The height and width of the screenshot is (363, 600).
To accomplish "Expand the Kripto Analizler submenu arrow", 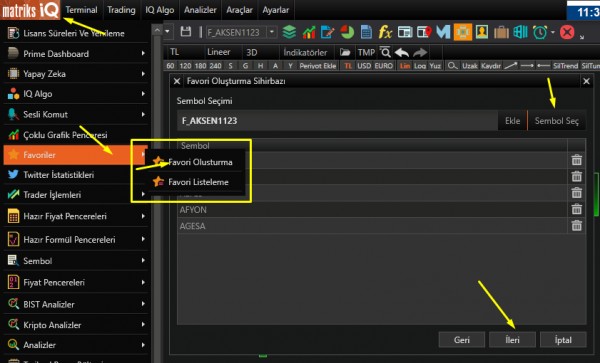I will (x=143, y=325).
